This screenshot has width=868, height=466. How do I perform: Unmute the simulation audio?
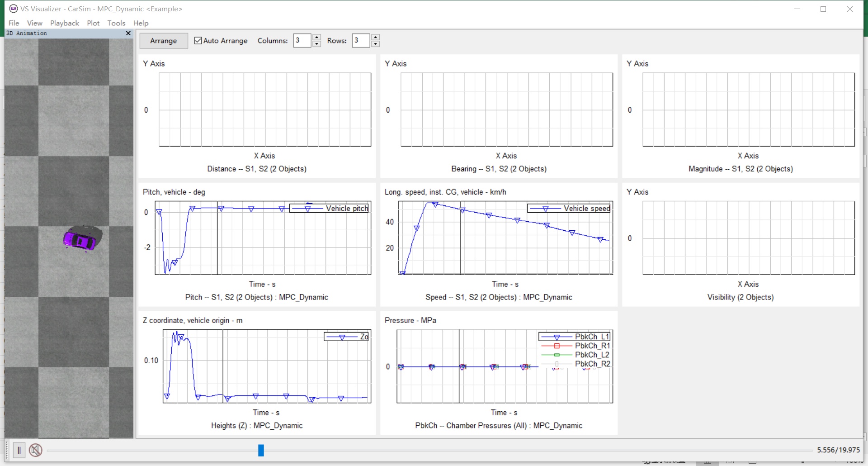(x=36, y=450)
